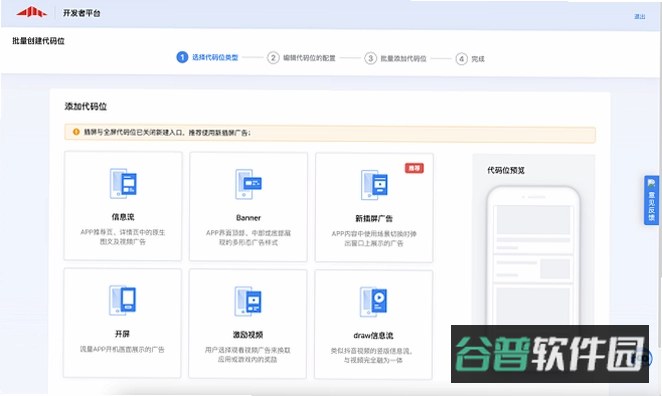Click the orange warning icon in notice bar
Viewport: 662px width, 396px height.
point(76,132)
